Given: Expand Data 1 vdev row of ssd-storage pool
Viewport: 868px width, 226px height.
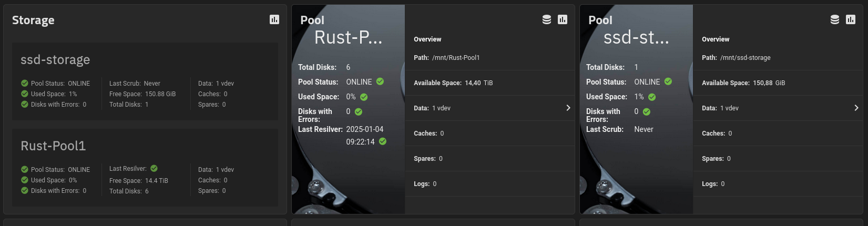Looking at the screenshot, I should pos(778,108).
